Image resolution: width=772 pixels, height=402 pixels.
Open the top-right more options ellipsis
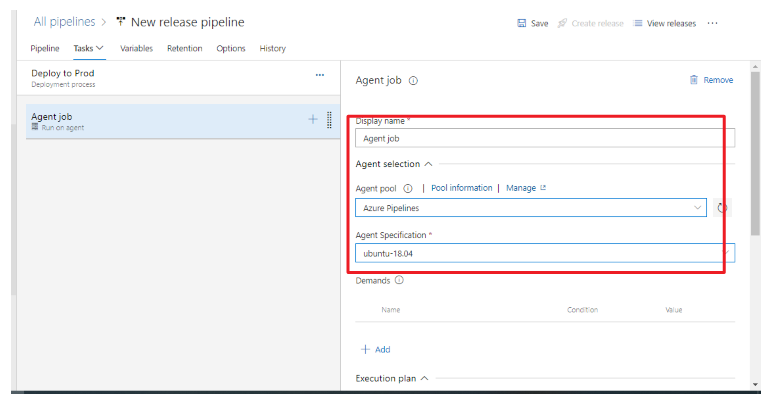712,23
